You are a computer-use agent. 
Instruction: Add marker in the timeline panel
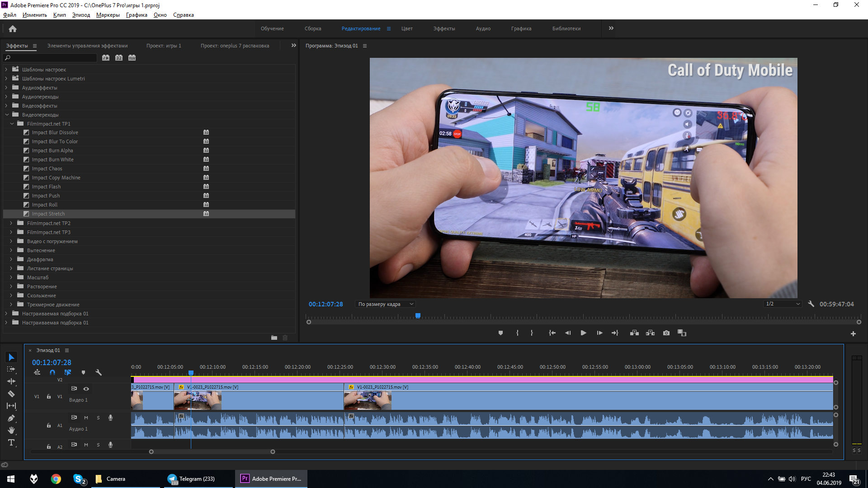[83, 372]
